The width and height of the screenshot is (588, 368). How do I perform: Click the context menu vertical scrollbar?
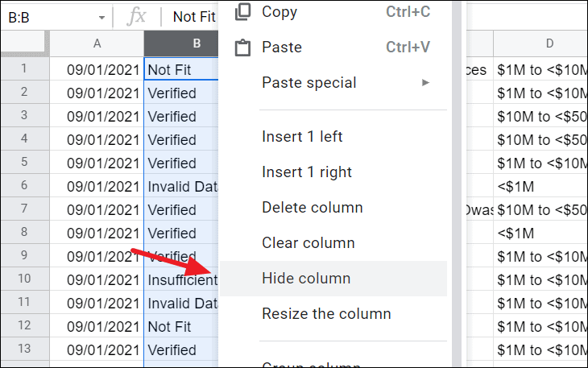point(457,184)
